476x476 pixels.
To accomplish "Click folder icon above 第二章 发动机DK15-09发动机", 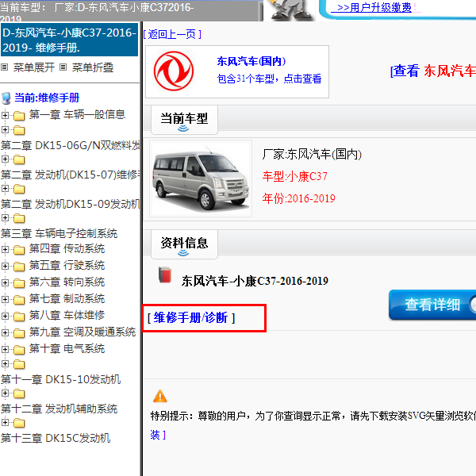I will pos(19,189).
